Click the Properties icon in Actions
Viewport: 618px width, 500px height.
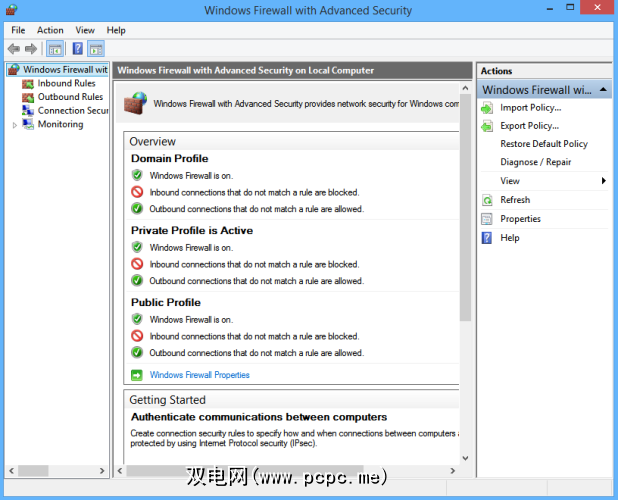pyautogui.click(x=487, y=219)
